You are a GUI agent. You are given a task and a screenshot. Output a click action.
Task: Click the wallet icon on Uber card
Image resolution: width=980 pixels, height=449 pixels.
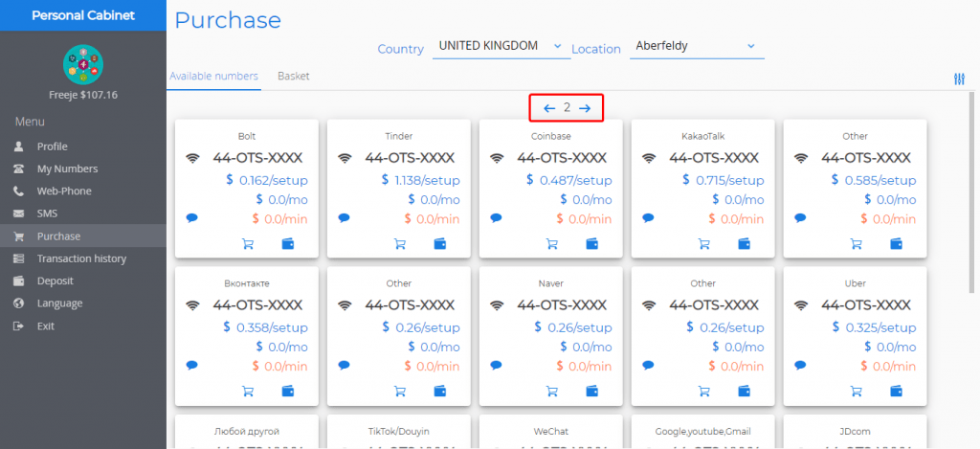(x=896, y=390)
